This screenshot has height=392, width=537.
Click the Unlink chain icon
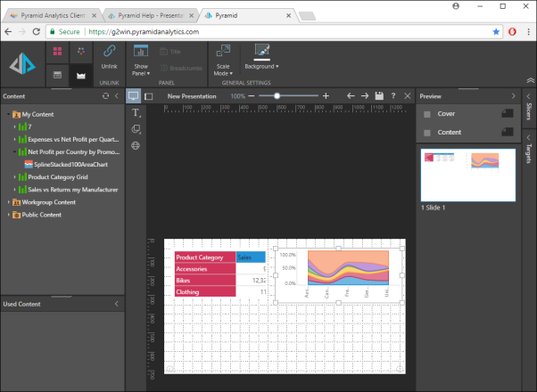click(x=109, y=53)
